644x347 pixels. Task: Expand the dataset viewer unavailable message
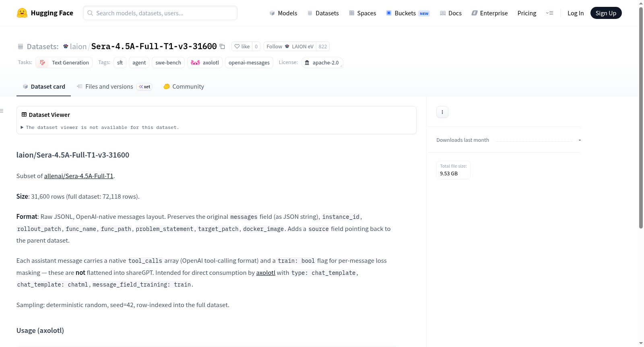coord(100,127)
